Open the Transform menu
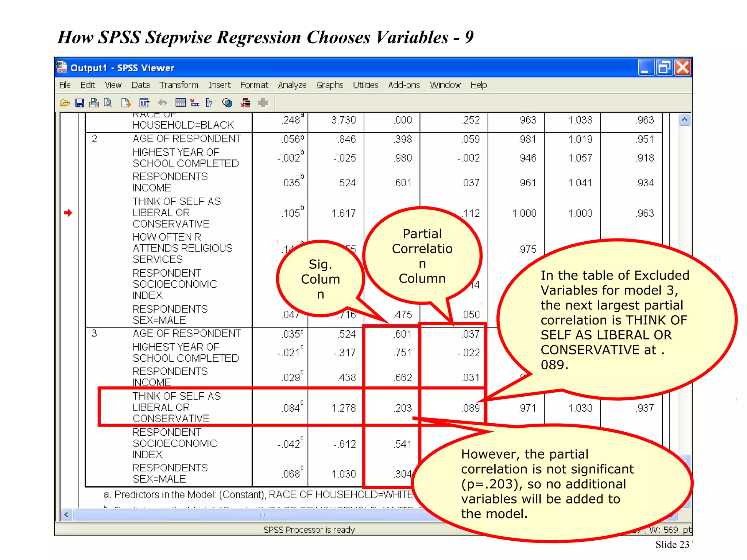This screenshot has height=560, width=747. 179,85
